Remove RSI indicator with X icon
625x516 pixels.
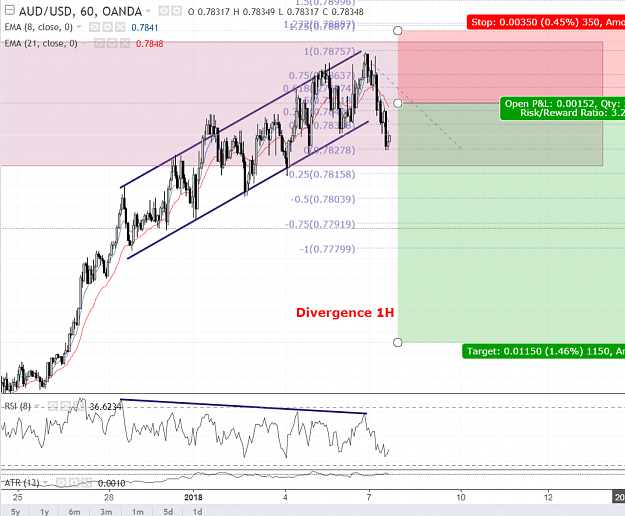point(79,406)
